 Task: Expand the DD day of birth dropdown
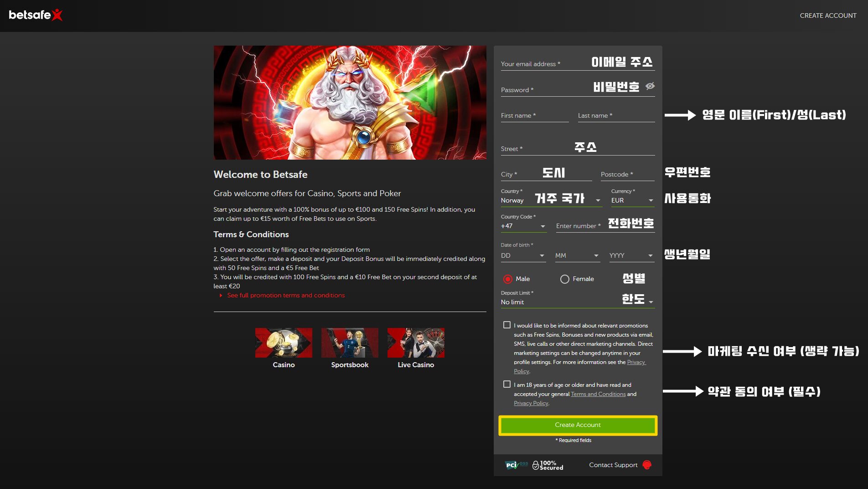coord(523,256)
